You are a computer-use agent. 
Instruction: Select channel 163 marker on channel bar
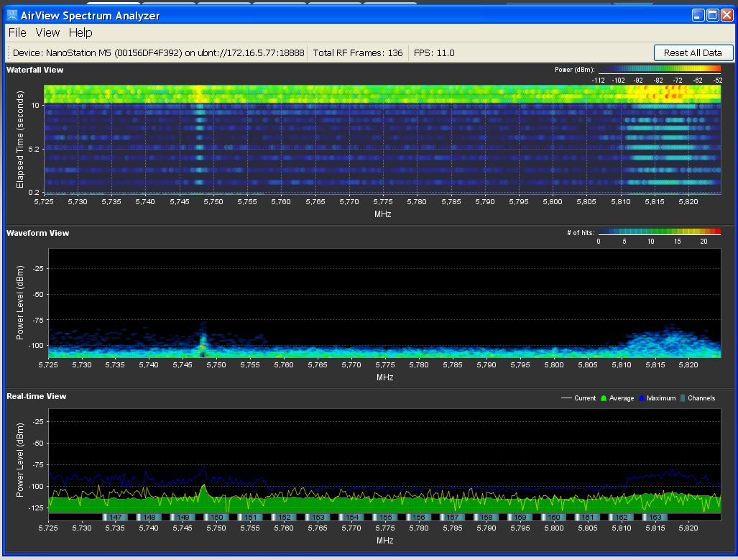coord(655,517)
